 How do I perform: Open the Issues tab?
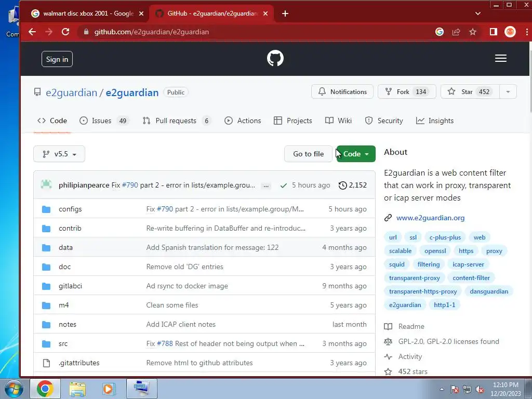[x=104, y=121]
